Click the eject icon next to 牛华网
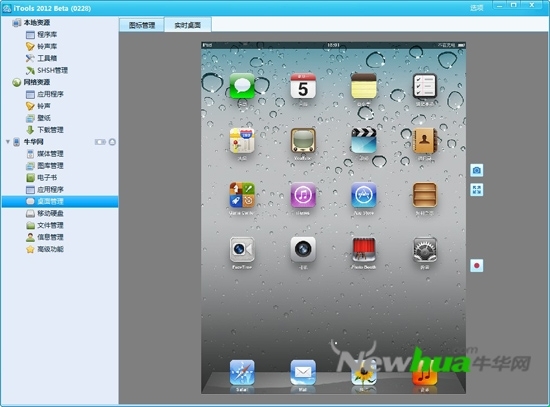550x407 pixels. 112,142
